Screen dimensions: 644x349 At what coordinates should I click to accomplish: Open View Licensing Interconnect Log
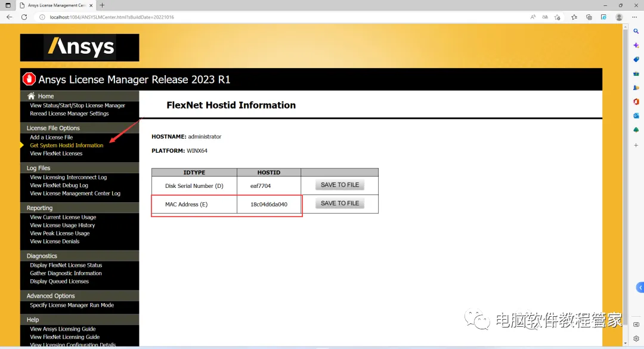point(68,177)
